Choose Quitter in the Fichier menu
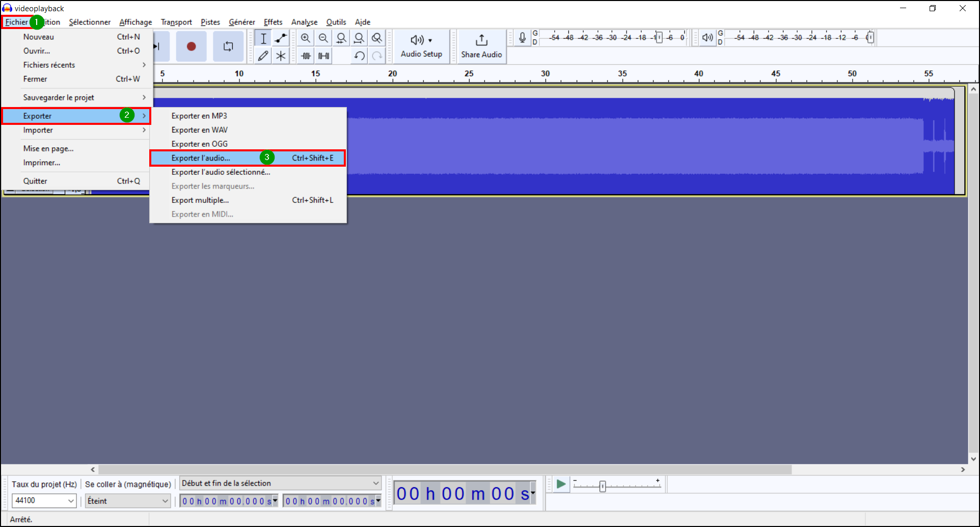Viewport: 980px width, 527px height. (77, 181)
